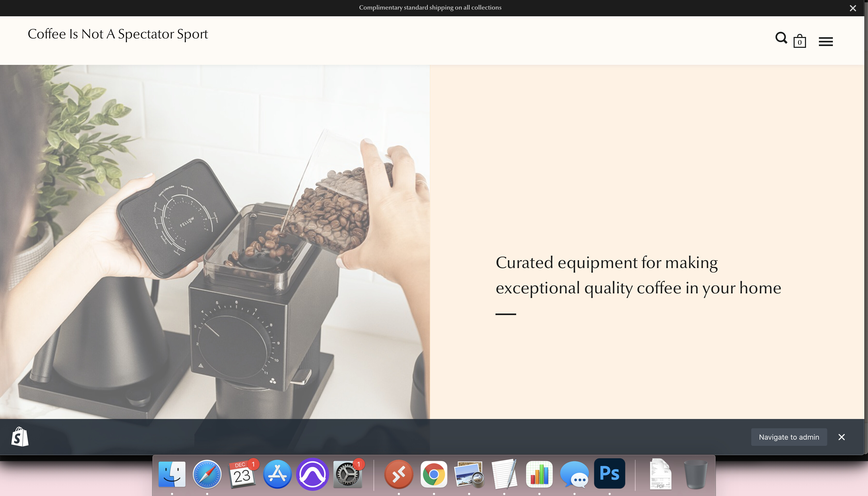Switch to Google Chrome in dock
Screen dimensions: 868x496
(434, 474)
